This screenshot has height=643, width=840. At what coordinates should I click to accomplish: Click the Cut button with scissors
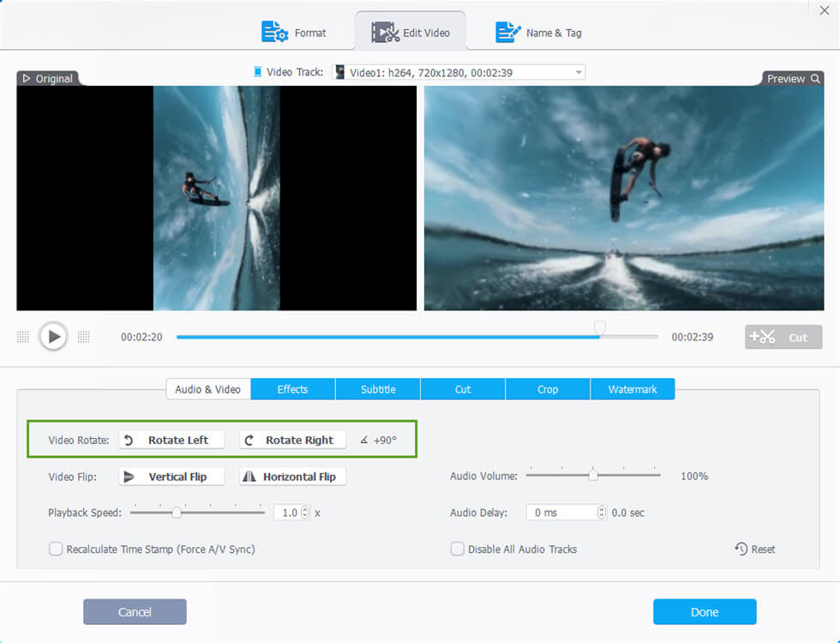click(x=783, y=337)
